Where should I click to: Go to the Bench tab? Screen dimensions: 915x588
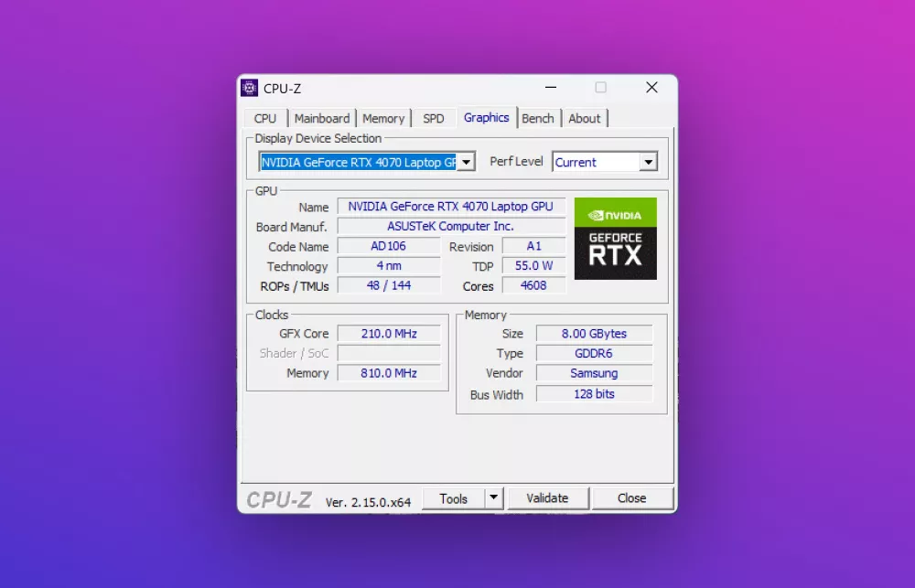537,118
